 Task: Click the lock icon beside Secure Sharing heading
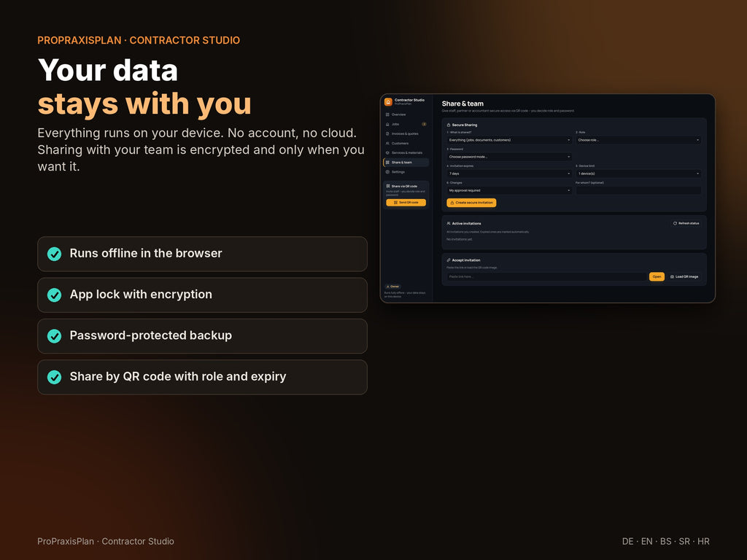tap(449, 125)
